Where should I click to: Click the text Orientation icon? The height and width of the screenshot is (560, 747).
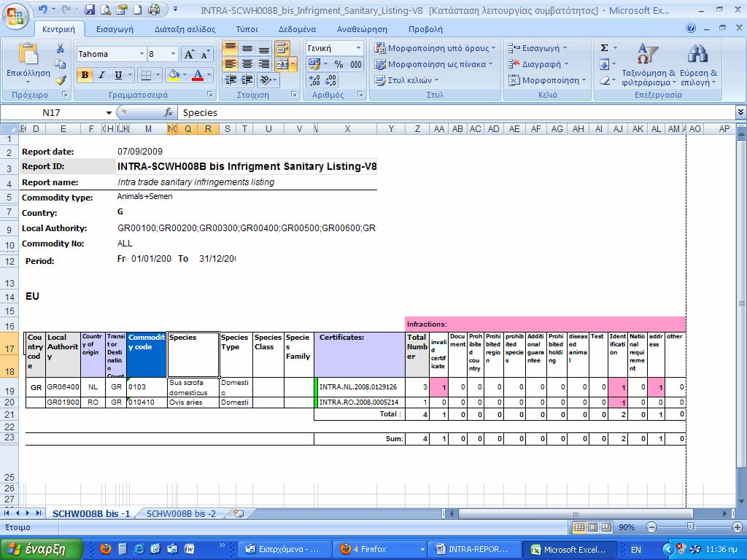coord(266,80)
